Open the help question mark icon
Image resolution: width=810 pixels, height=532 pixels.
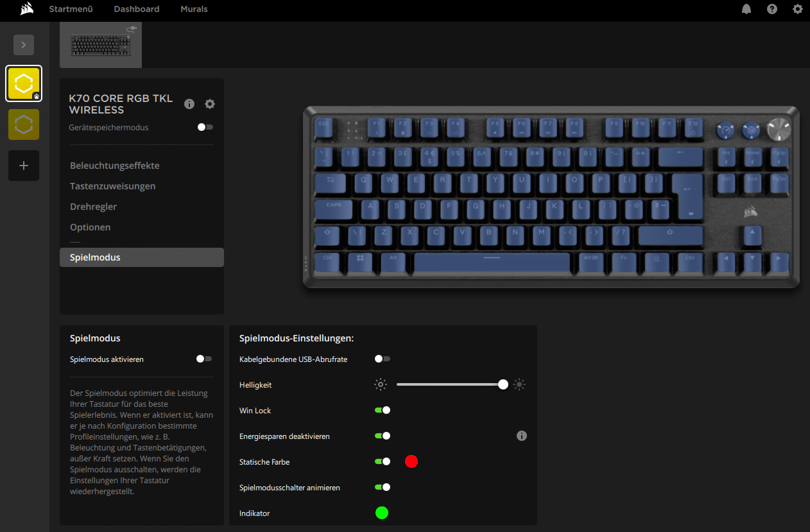click(772, 9)
